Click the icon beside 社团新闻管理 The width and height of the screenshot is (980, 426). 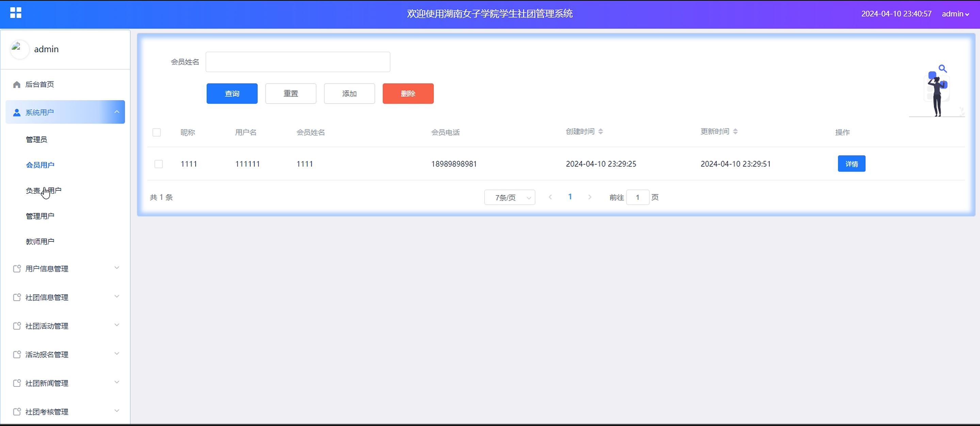pyautogui.click(x=17, y=383)
